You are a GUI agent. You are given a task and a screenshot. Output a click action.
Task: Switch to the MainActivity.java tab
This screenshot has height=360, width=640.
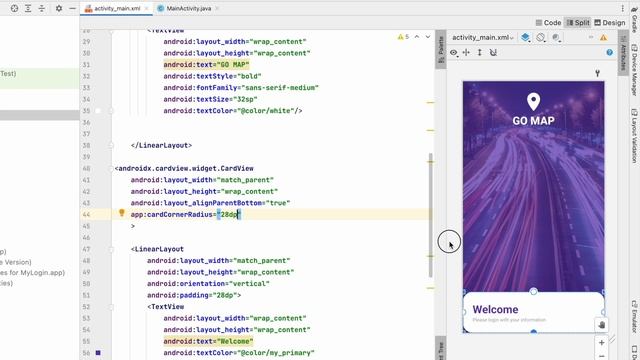(184, 8)
